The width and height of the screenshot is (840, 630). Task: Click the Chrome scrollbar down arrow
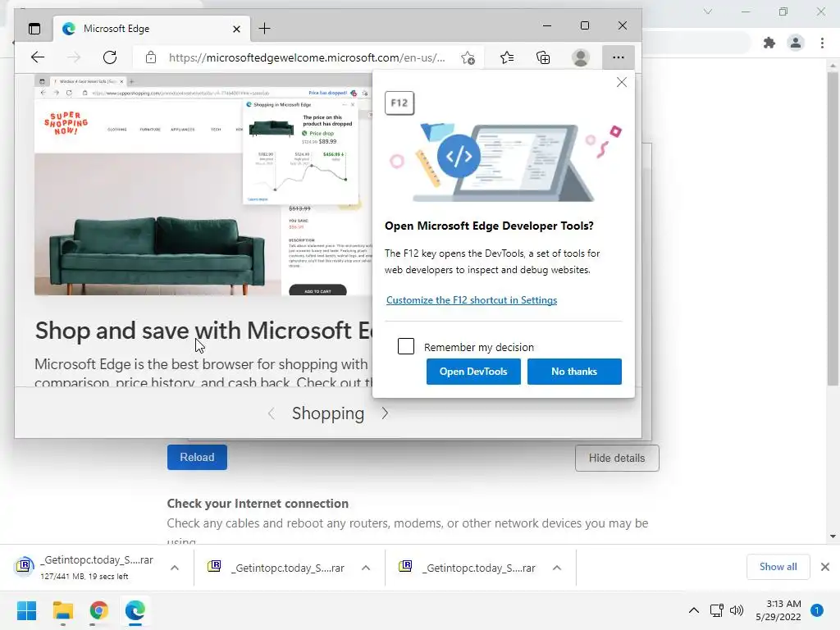(x=833, y=536)
